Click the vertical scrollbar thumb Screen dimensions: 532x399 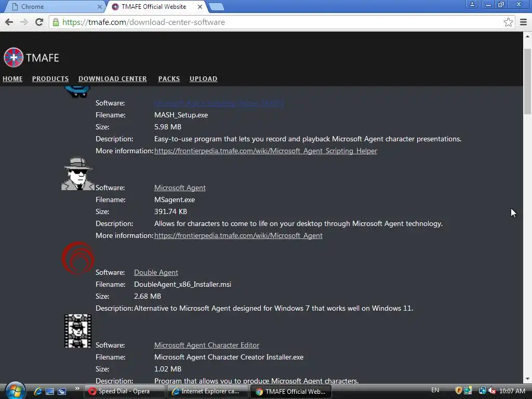pos(527,82)
